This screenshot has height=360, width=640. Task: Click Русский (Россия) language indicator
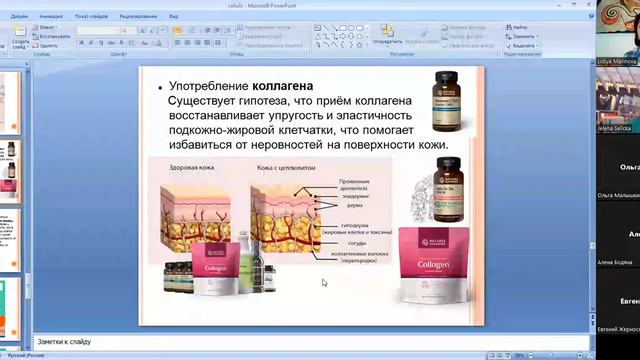(26, 356)
